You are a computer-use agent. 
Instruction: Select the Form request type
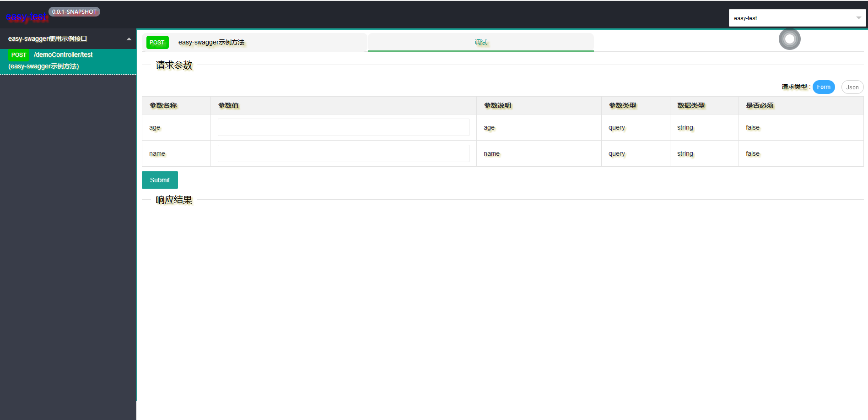(823, 87)
